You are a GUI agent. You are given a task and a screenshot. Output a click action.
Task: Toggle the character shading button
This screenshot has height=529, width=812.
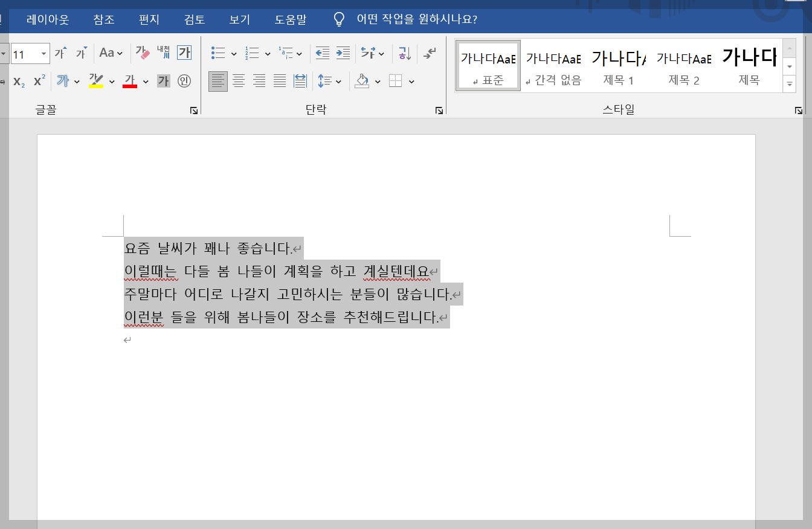click(163, 81)
